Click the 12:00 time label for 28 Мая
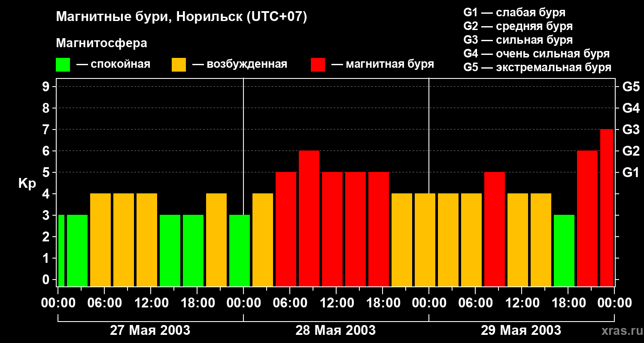This screenshot has width=644, height=343. (x=336, y=303)
